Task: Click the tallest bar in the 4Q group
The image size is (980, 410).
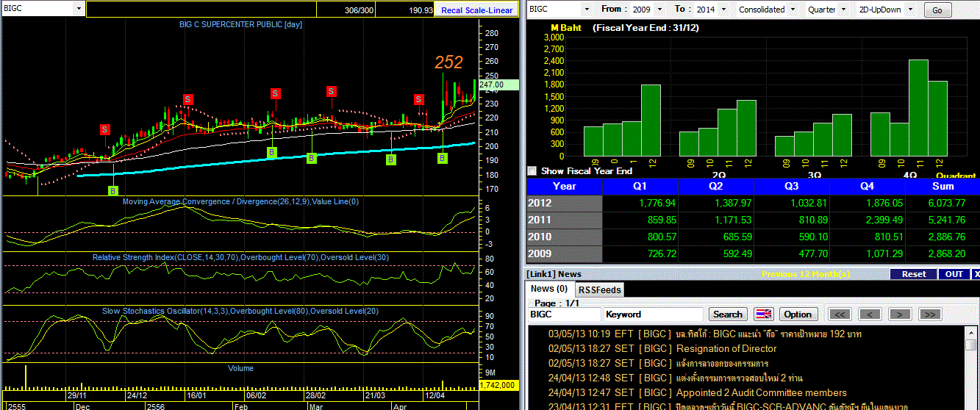Action: [919, 108]
